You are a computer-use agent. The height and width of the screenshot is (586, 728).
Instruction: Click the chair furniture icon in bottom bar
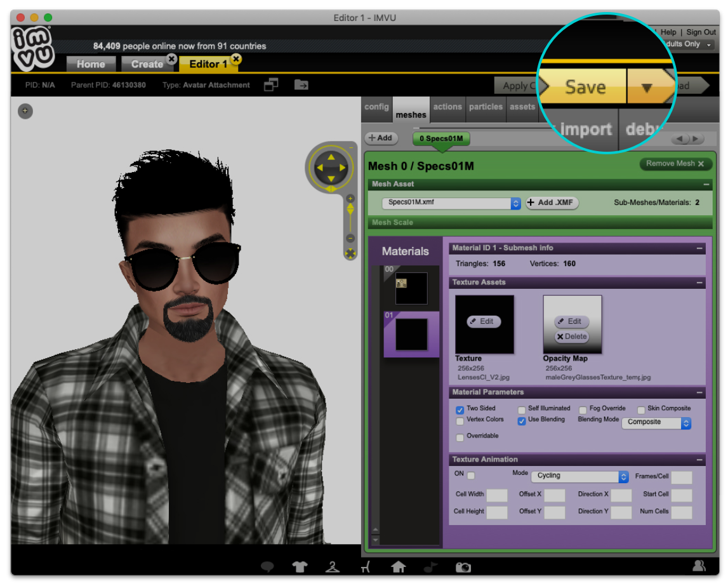pyautogui.click(x=366, y=566)
